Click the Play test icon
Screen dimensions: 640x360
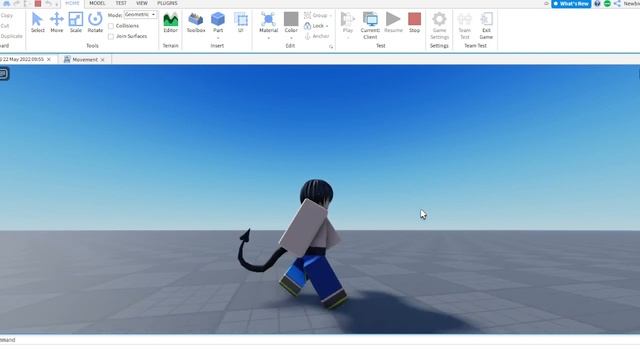pyautogui.click(x=348, y=20)
